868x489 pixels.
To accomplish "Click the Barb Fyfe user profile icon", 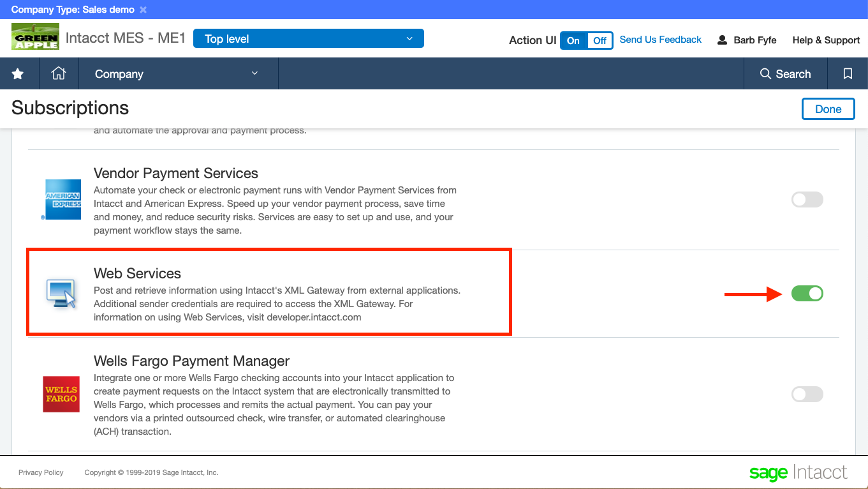I will tap(722, 40).
